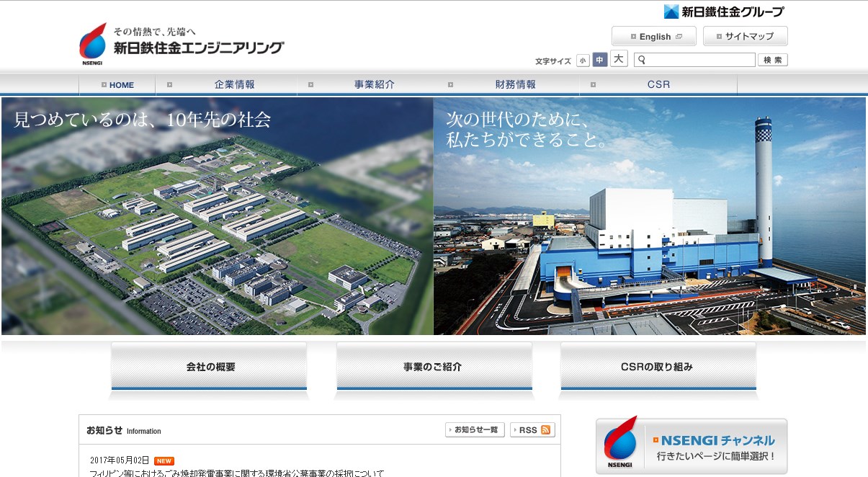
Task: Set text size to medium (中)
Action: click(x=599, y=60)
